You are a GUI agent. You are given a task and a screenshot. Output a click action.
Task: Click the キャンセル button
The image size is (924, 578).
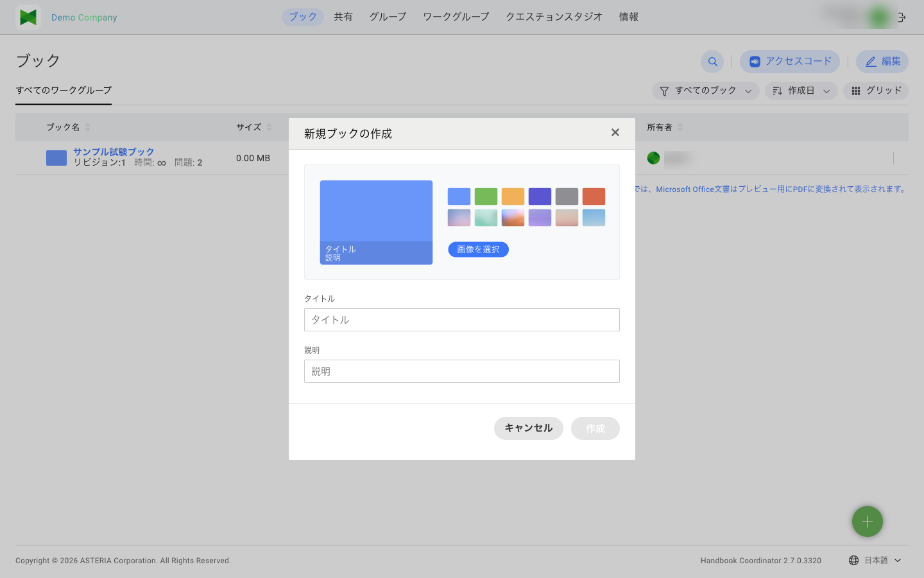click(529, 428)
